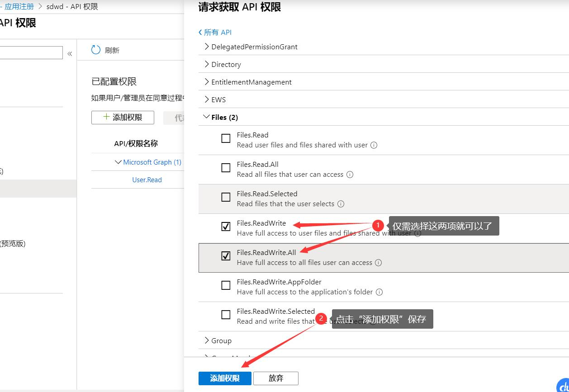The image size is (569, 392).
Task: Check the Files.ReadWrite.Selected checkbox
Action: 226,315
